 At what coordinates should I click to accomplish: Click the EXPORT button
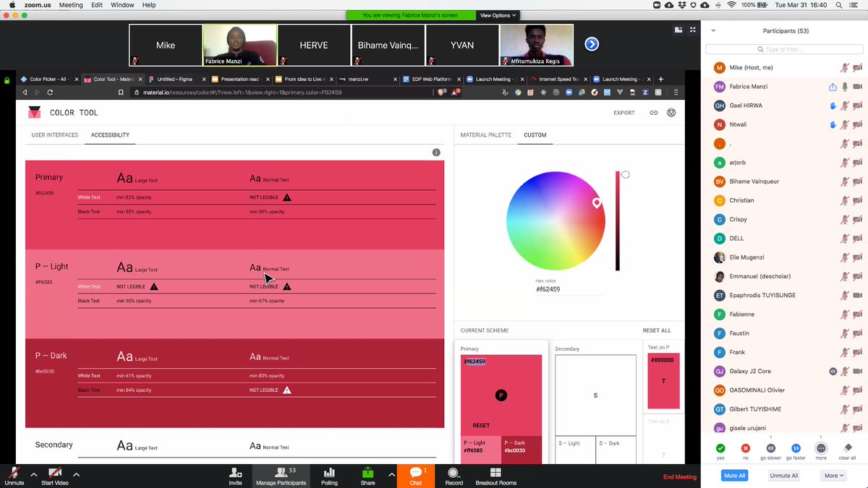coord(624,113)
